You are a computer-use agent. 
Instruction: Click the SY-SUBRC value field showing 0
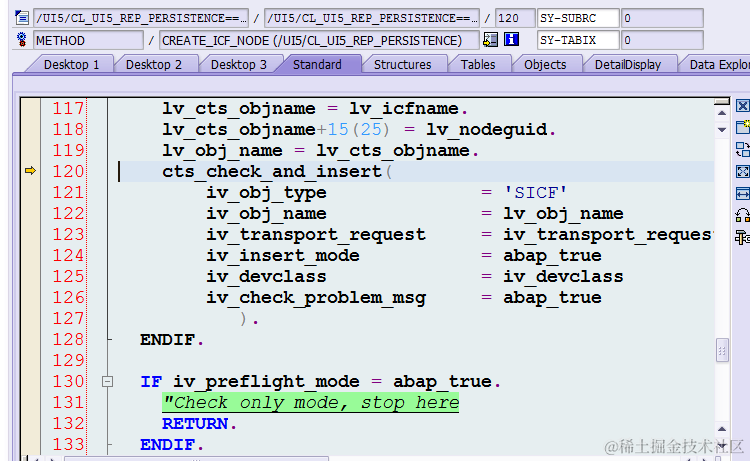coord(662,18)
